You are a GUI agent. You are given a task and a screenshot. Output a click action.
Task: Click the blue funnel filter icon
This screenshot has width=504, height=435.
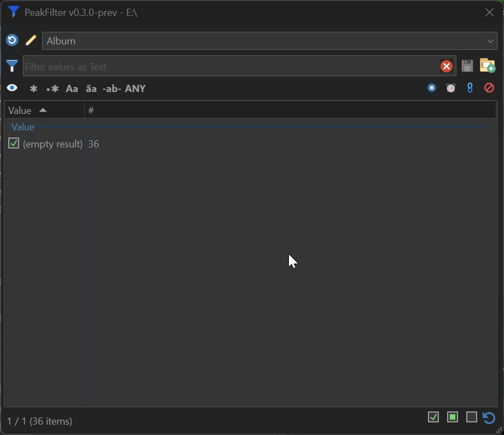pyautogui.click(x=12, y=66)
